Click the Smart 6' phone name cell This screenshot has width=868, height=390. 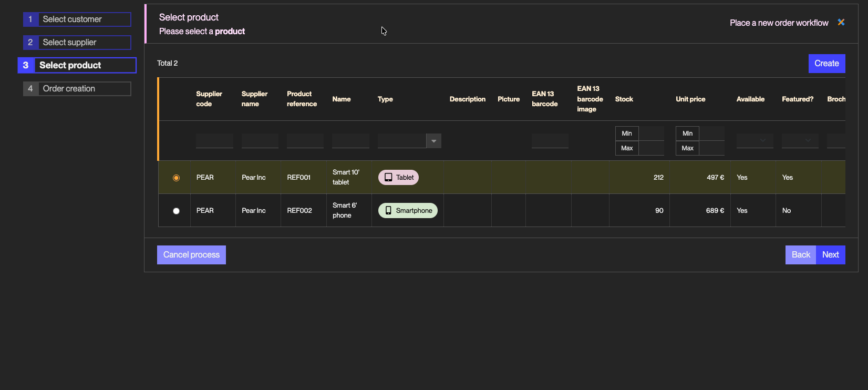pyautogui.click(x=349, y=211)
